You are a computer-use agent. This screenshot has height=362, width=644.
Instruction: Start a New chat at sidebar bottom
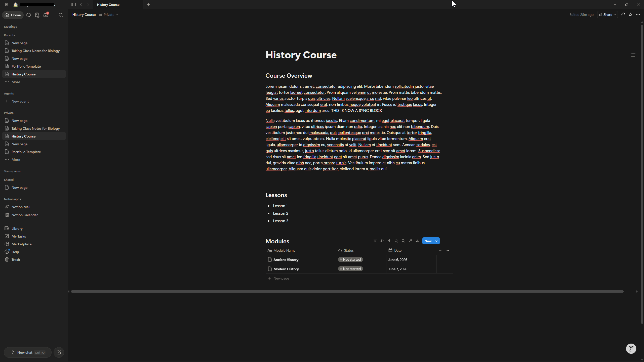tap(28, 352)
